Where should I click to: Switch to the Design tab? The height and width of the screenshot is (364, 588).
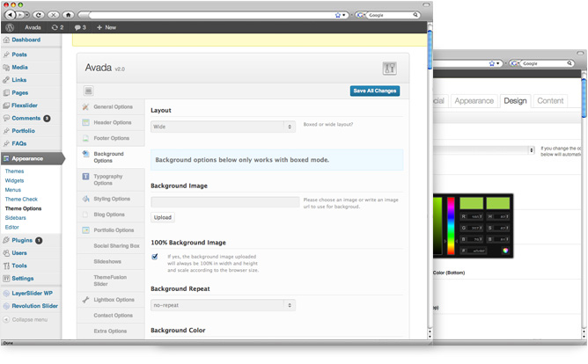click(515, 101)
